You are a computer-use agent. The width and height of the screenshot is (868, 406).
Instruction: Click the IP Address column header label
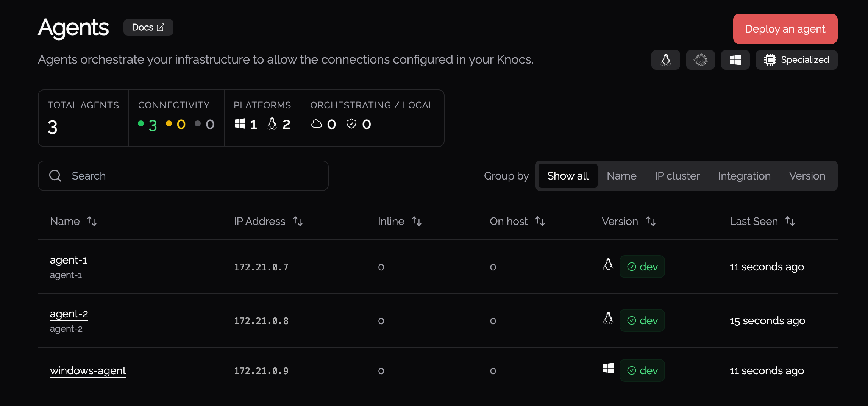click(x=259, y=221)
